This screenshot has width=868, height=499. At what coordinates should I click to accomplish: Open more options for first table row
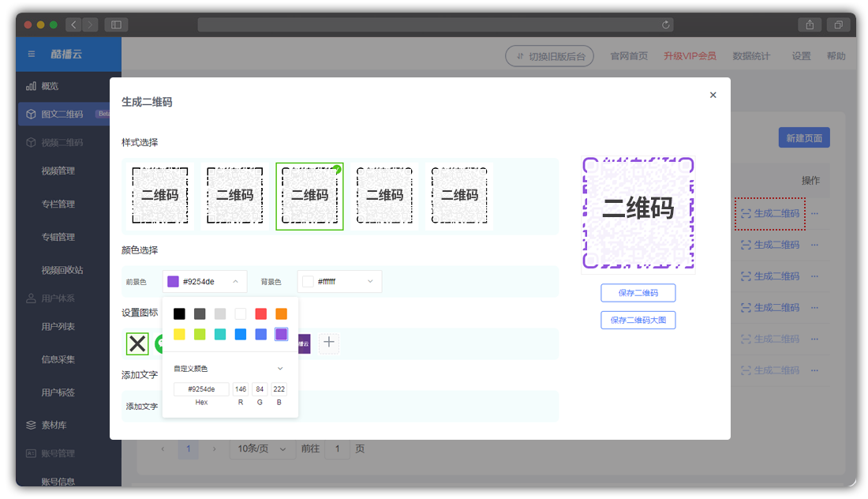pos(814,213)
